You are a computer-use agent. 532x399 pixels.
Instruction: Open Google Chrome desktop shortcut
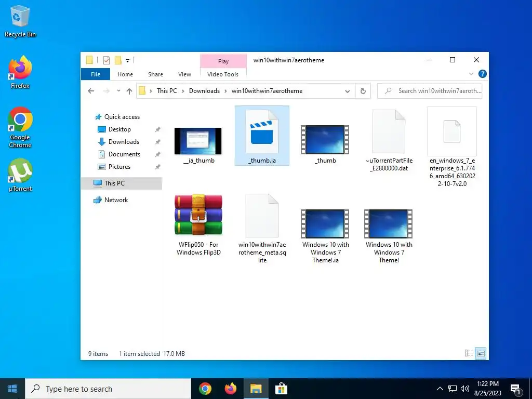20,127
